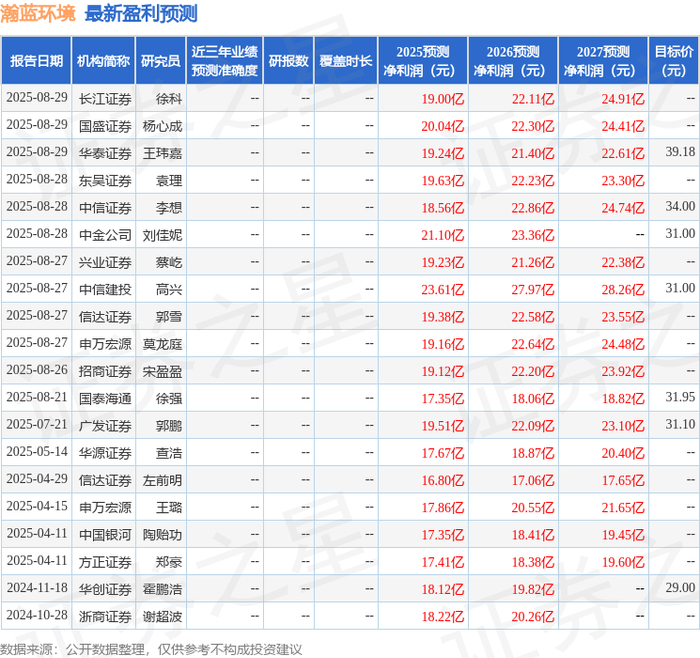The image size is (700, 658).
Task: Click the 覆盖时长 column header
Action: pos(346,61)
